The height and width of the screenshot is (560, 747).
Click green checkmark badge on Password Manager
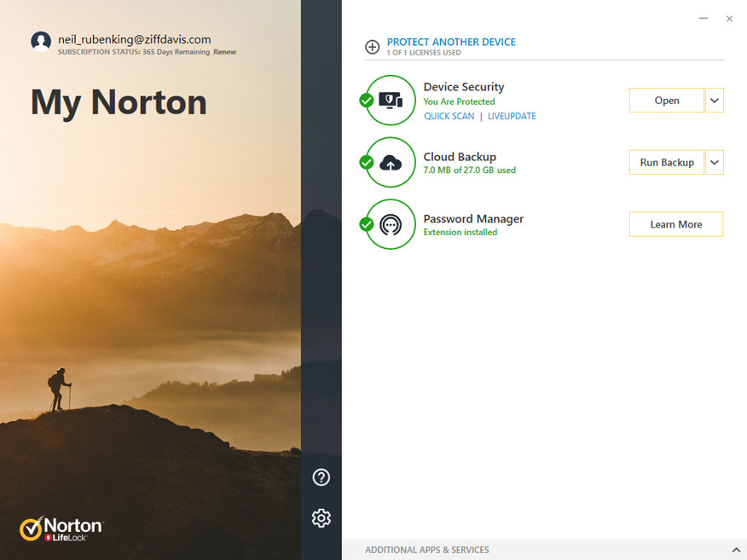pos(367,224)
